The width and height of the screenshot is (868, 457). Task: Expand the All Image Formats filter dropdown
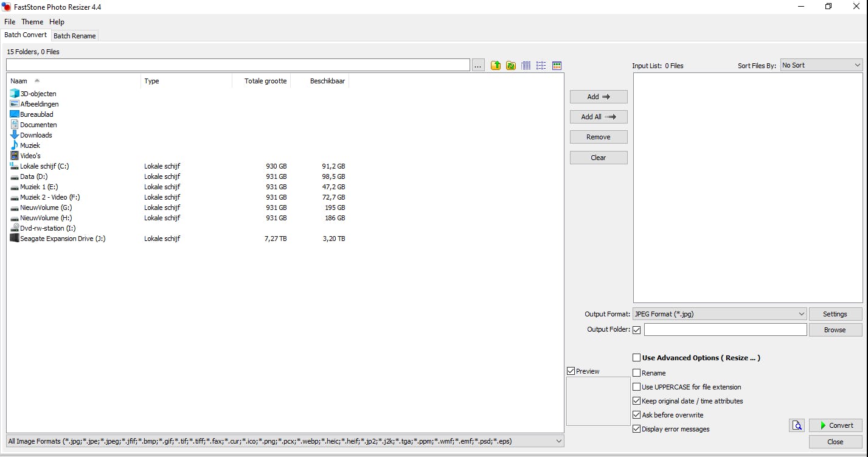(285, 441)
